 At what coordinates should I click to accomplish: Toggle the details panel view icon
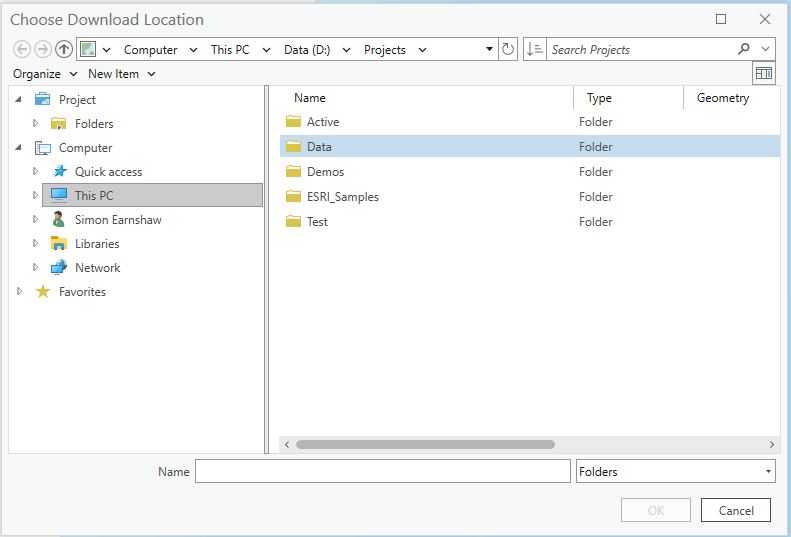tap(764, 74)
